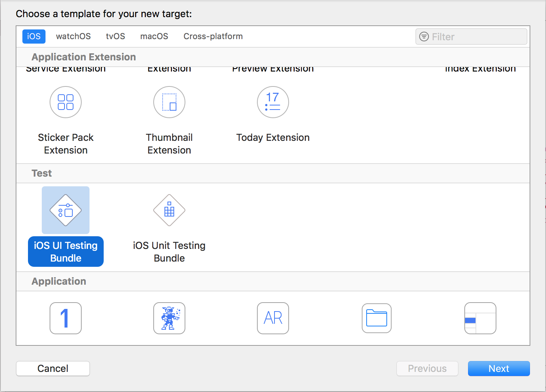Deselect the highlighted testing bundle thumbnail
This screenshot has height=392, width=546.
pyautogui.click(x=66, y=210)
